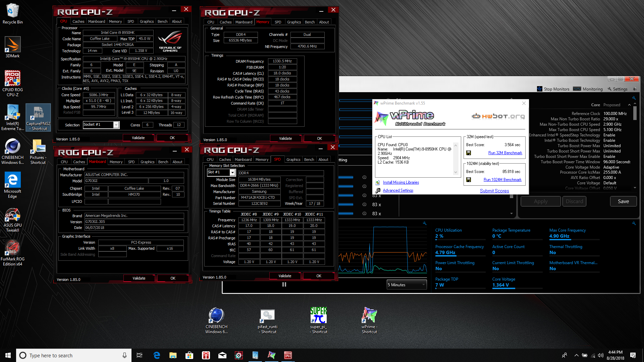Open the Microsoft Edge desktop icon

coord(12,185)
